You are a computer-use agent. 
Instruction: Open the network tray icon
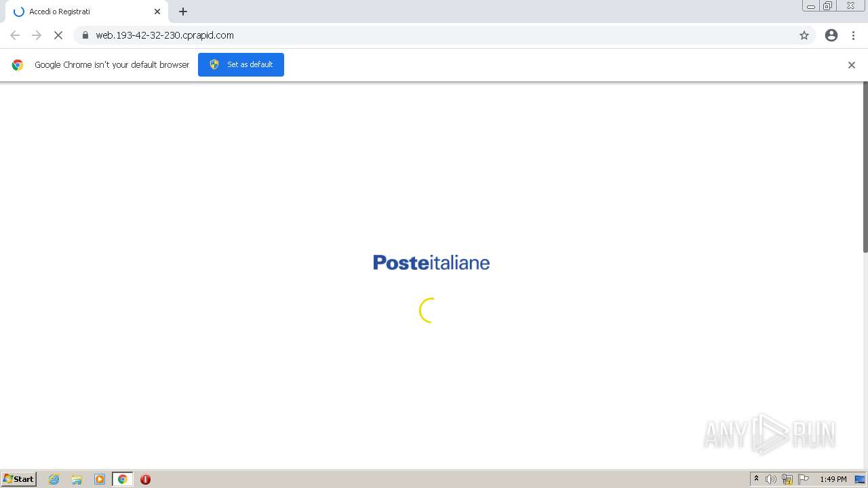(x=787, y=479)
